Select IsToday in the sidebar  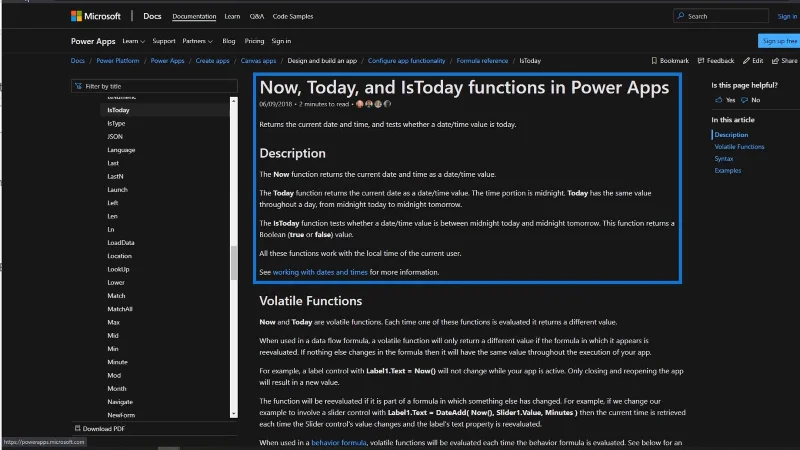[x=118, y=110]
